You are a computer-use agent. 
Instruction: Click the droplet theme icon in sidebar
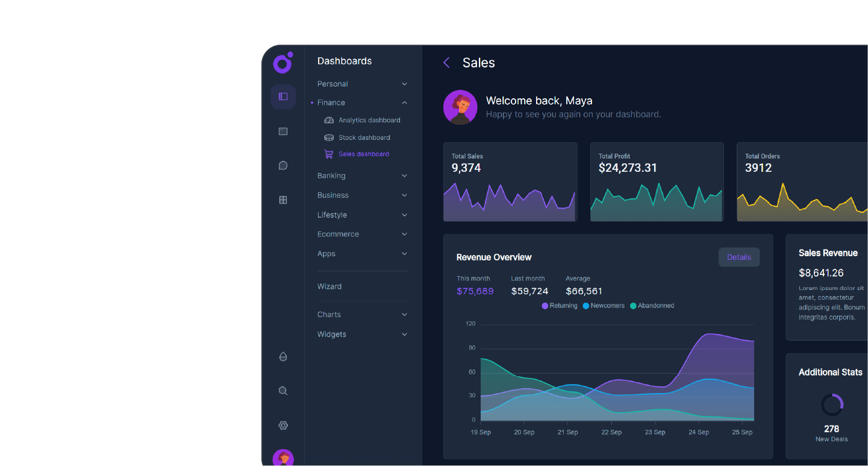pos(283,356)
